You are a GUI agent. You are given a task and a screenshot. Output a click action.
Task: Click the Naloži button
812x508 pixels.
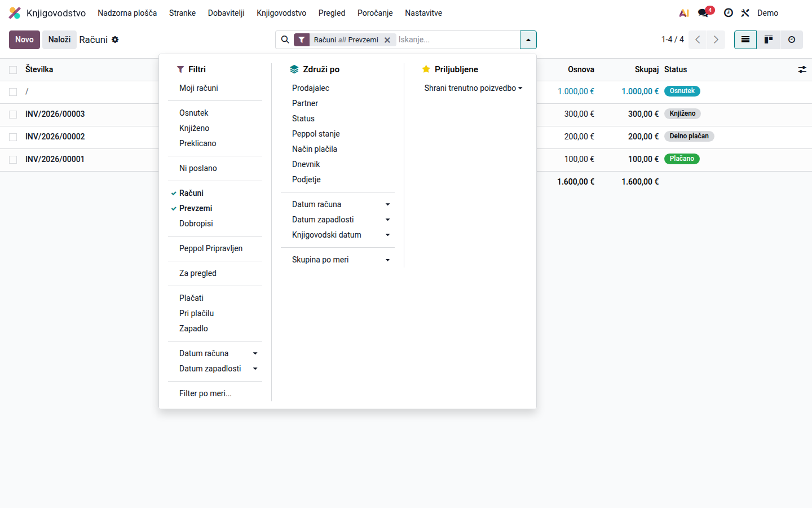point(59,40)
